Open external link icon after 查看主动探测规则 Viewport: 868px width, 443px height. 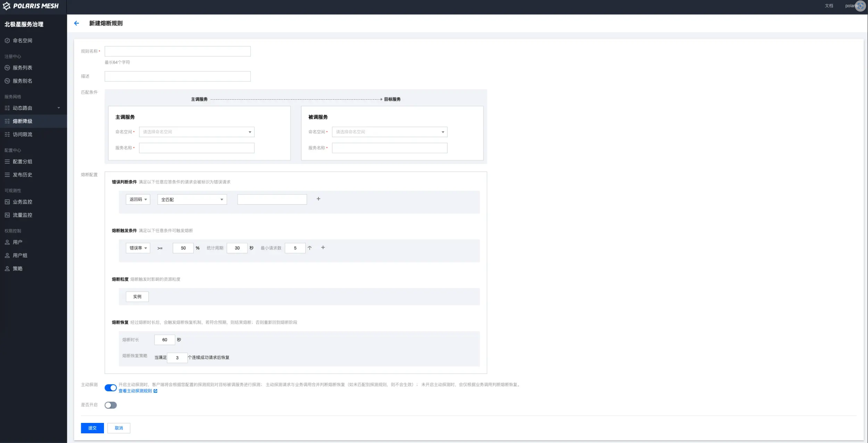point(155,391)
